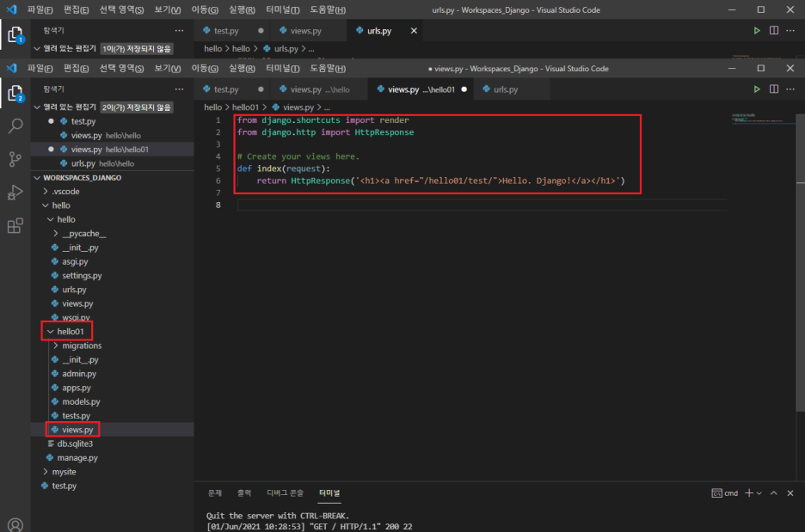The height and width of the screenshot is (532, 805).
Task: Switch to views.py ...\hello tab
Action: pyautogui.click(x=320, y=89)
